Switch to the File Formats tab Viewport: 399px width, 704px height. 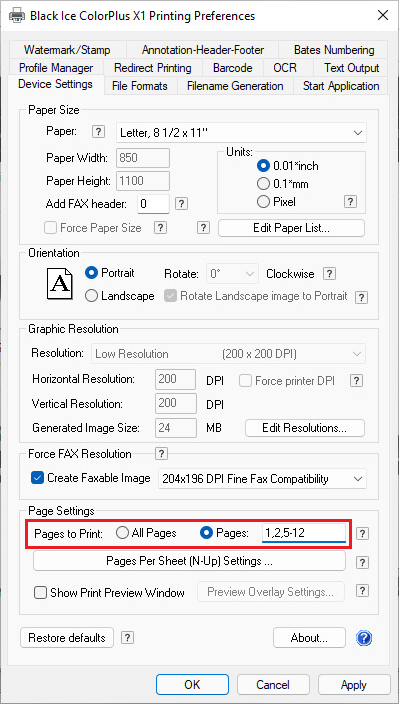[x=140, y=86]
